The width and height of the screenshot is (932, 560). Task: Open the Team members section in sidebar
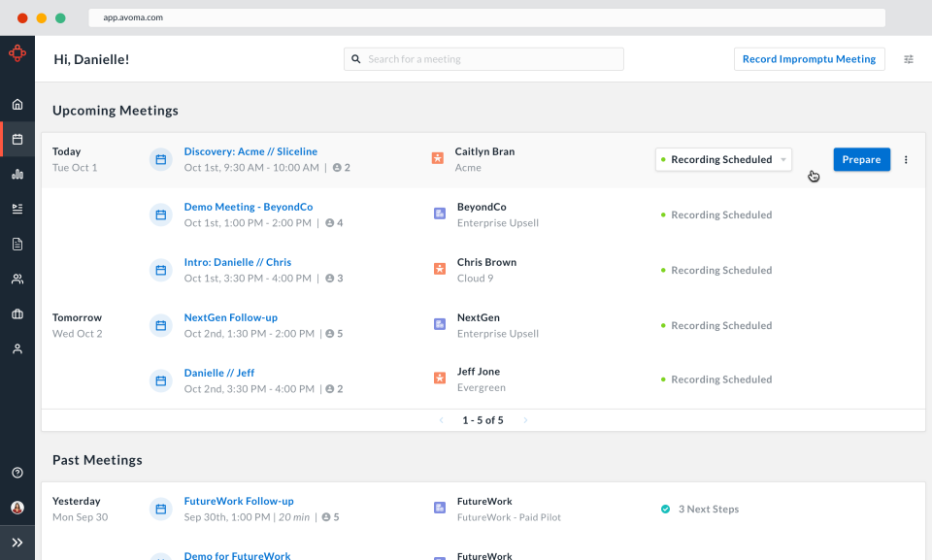click(17, 279)
